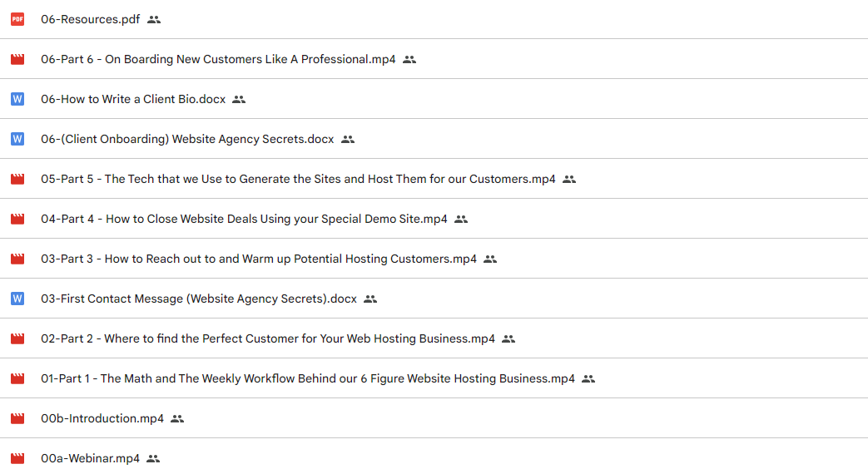Click the Word icon for Client Onboarding docx
Screen dimensions: 868x474
(x=17, y=139)
